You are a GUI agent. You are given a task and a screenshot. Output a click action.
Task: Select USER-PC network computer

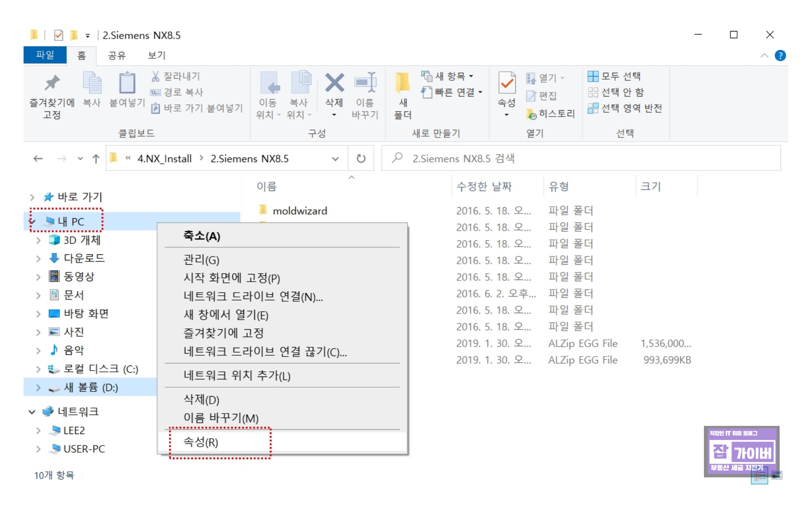pyautogui.click(x=84, y=449)
